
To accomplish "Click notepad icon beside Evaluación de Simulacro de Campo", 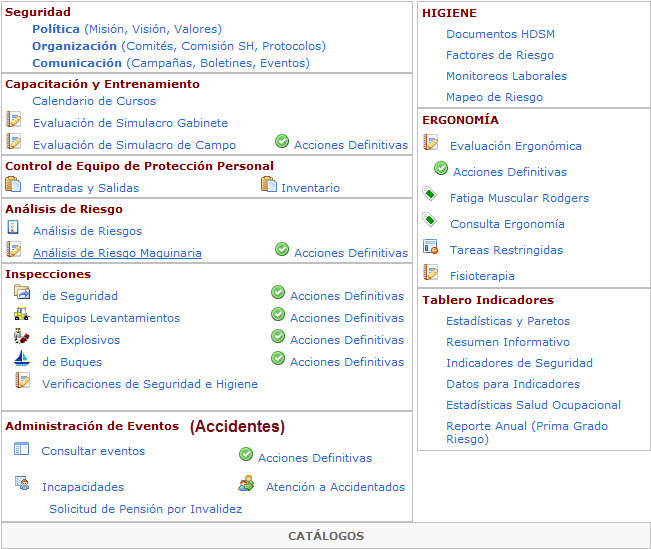I will tap(13, 141).
